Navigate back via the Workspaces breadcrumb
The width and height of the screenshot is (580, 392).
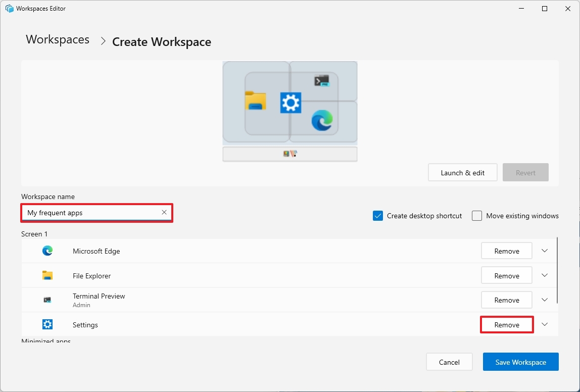click(57, 39)
